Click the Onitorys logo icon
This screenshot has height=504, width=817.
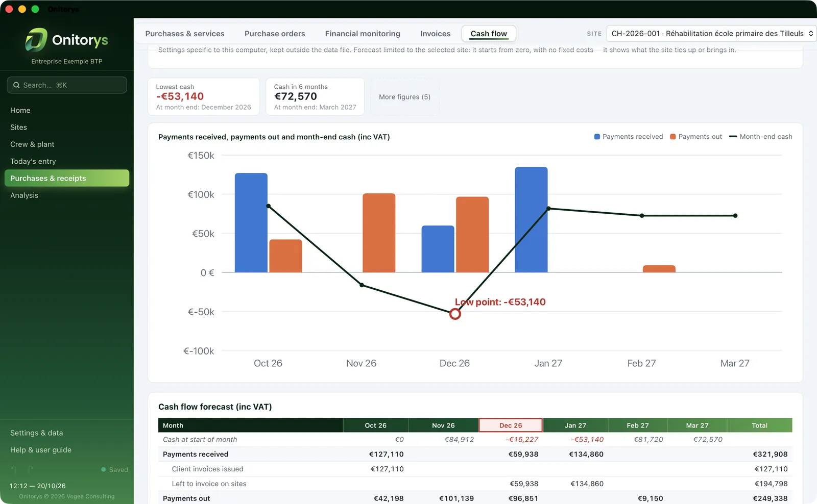(36, 40)
